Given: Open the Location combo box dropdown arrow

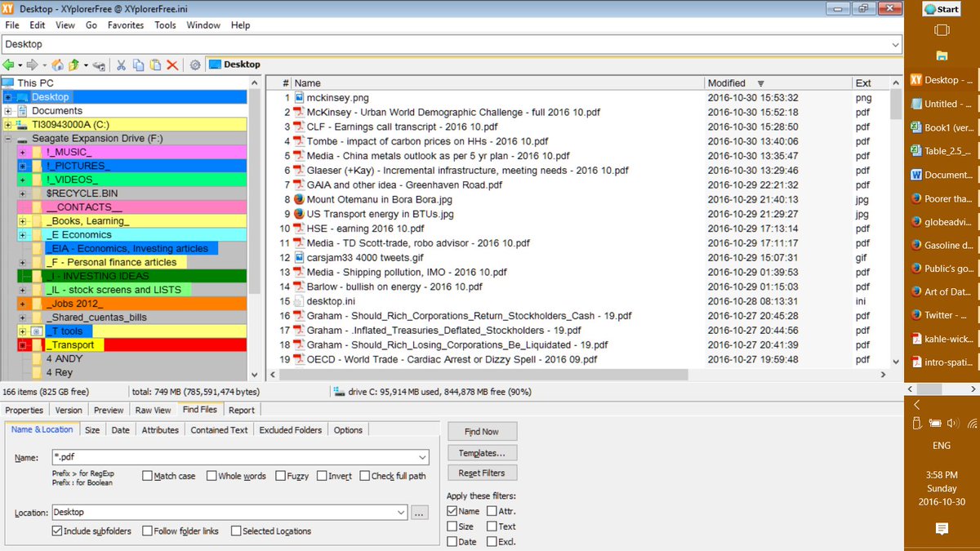Looking at the screenshot, I should pos(400,513).
